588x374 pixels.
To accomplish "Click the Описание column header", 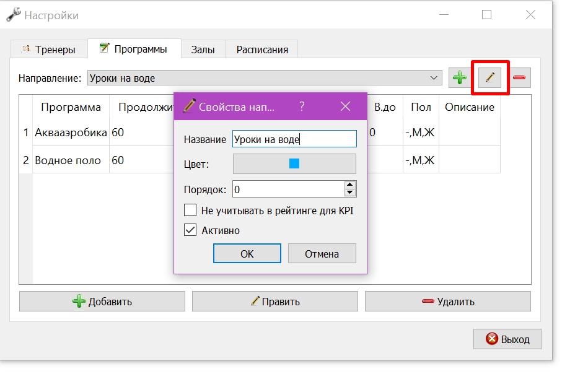I will (x=470, y=107).
